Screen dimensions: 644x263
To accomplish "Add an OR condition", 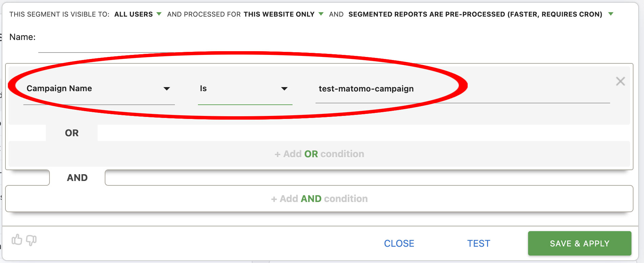I will click(x=319, y=154).
